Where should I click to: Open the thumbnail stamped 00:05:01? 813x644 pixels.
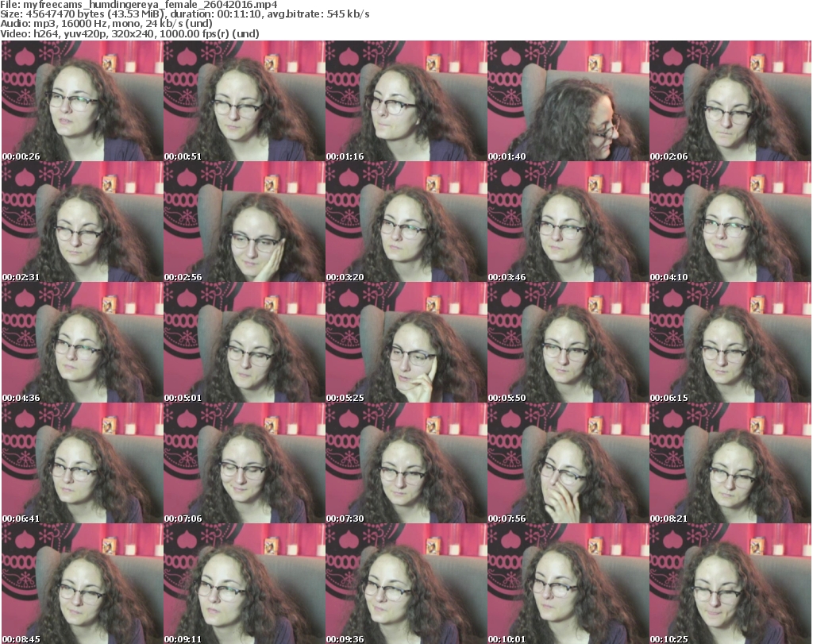point(245,343)
